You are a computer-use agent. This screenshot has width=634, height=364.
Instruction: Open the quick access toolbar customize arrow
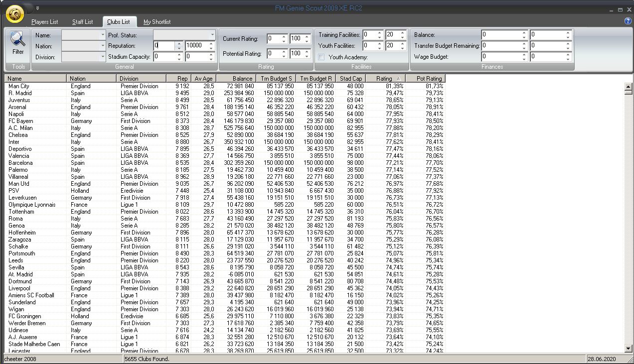point(38,8)
